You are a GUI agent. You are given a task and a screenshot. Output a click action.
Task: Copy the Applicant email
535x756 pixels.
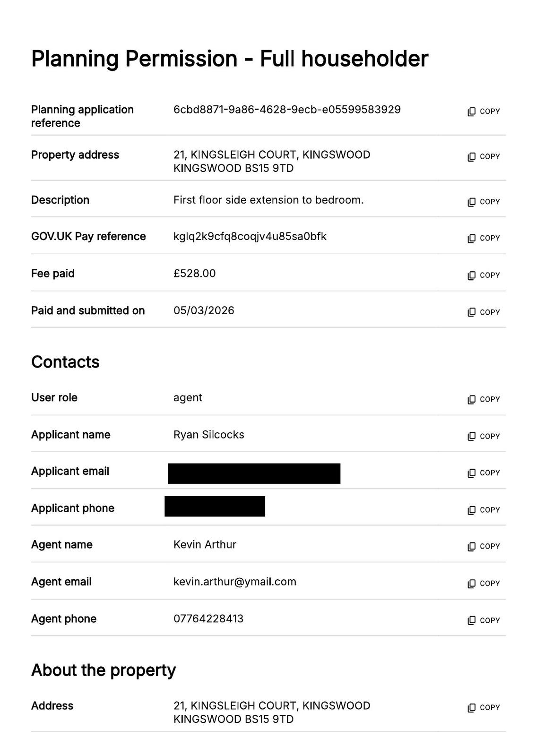[x=483, y=473]
